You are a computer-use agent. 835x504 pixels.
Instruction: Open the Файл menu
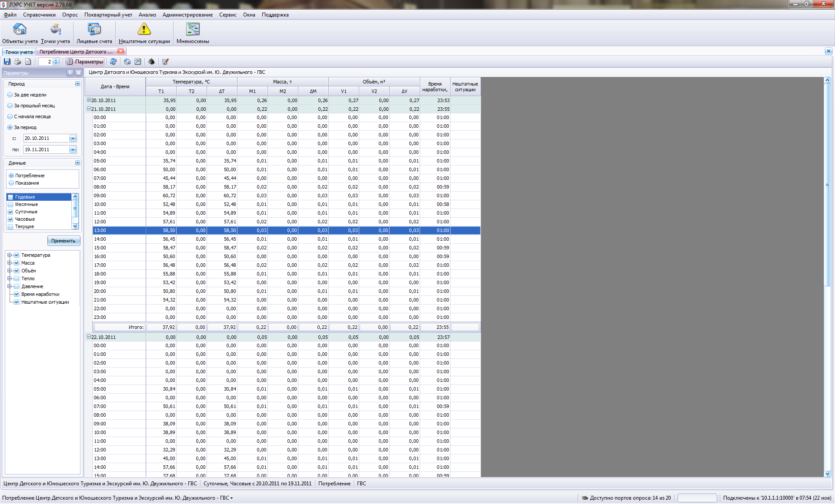[10, 15]
